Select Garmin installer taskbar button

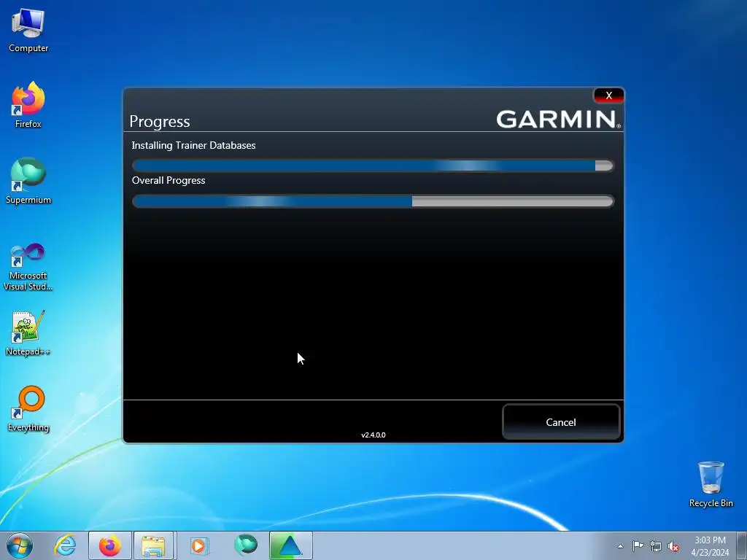point(290,545)
